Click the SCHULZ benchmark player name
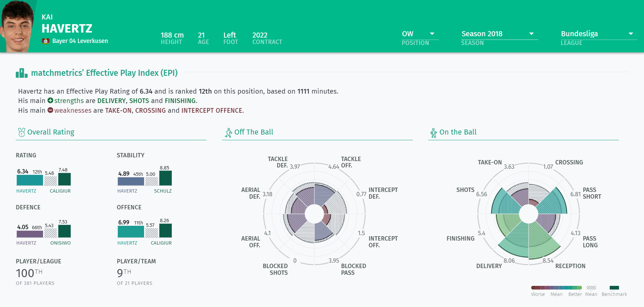The image size is (644, 307). 163,191
